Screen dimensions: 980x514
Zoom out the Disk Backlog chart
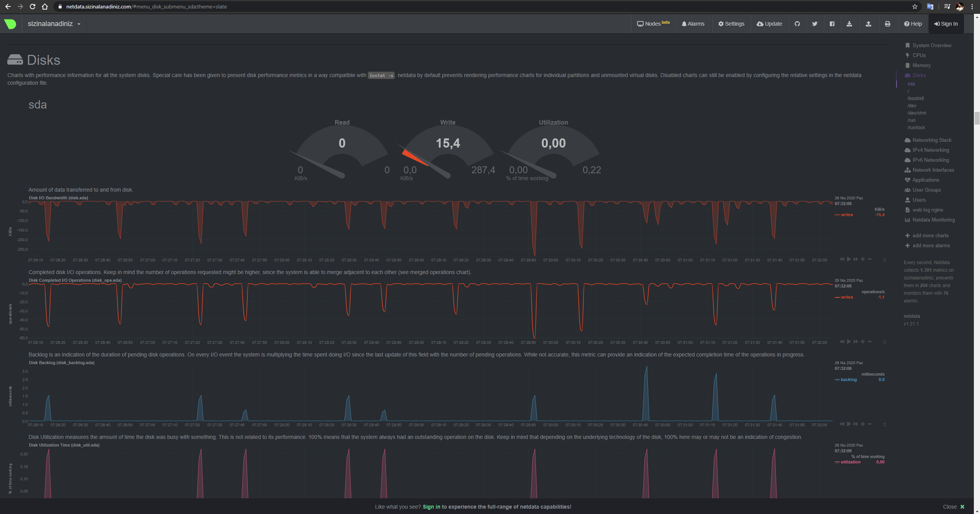(x=870, y=424)
